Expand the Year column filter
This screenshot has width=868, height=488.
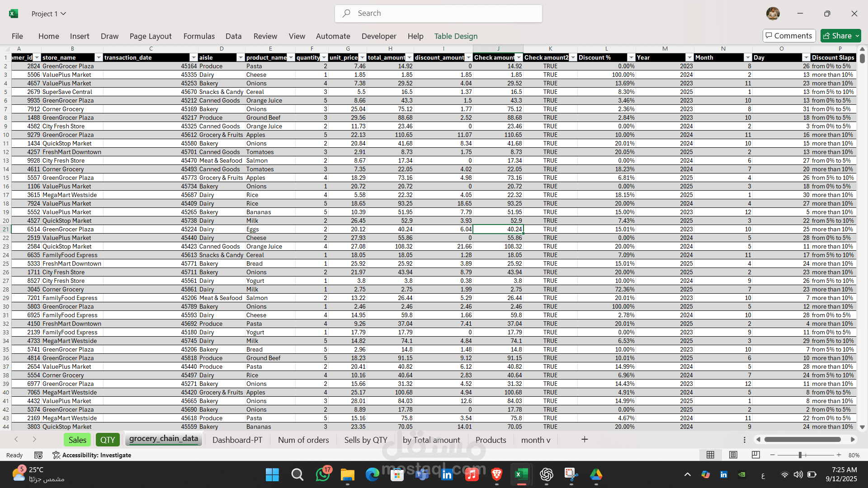pos(689,57)
